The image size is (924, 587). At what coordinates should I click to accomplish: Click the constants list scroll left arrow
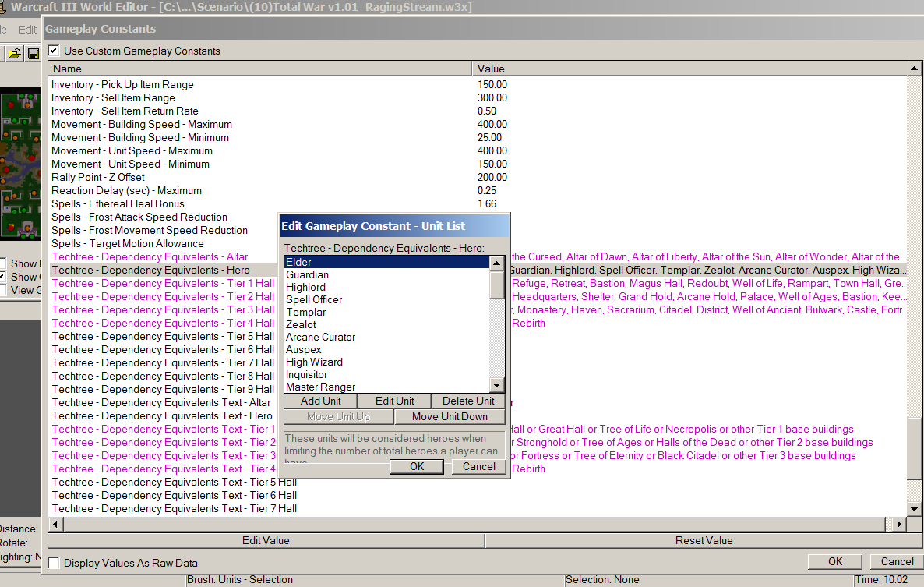(55, 524)
